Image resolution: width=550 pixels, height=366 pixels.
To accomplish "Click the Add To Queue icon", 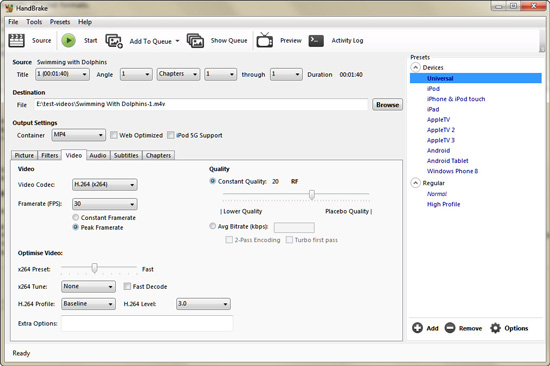I will coord(114,41).
